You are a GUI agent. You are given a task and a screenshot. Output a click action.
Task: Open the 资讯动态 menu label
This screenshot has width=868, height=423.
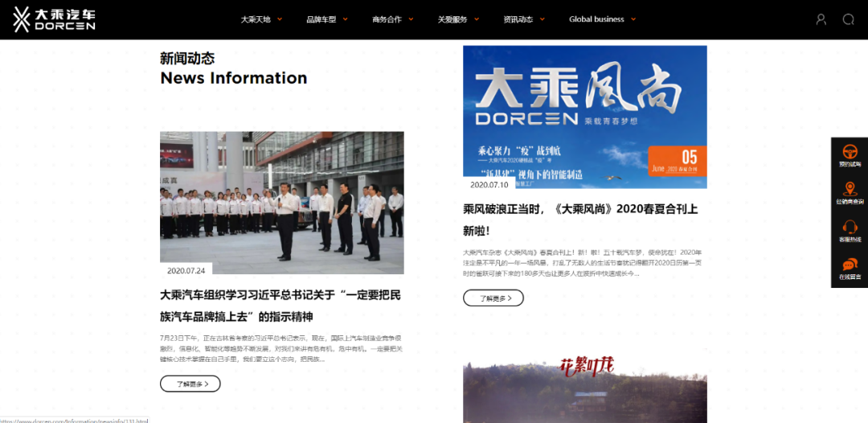click(x=518, y=19)
